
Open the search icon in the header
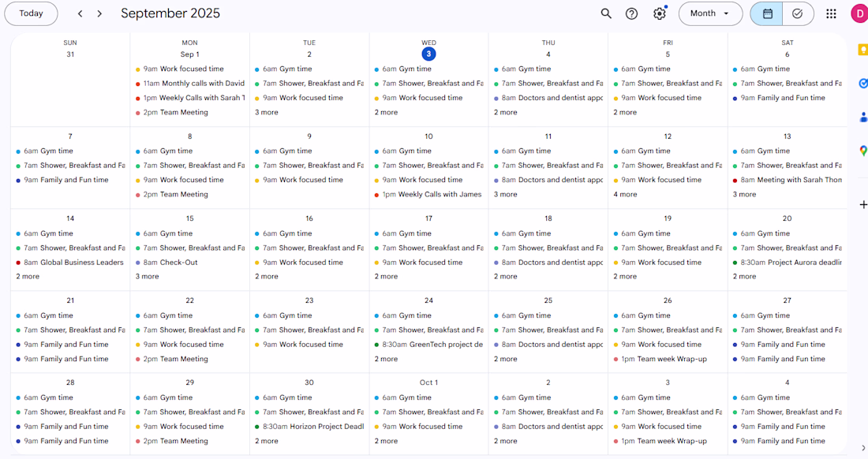pyautogui.click(x=606, y=13)
